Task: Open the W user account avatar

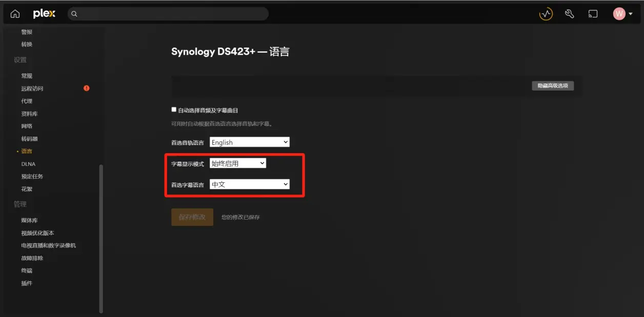Action: 619,14
